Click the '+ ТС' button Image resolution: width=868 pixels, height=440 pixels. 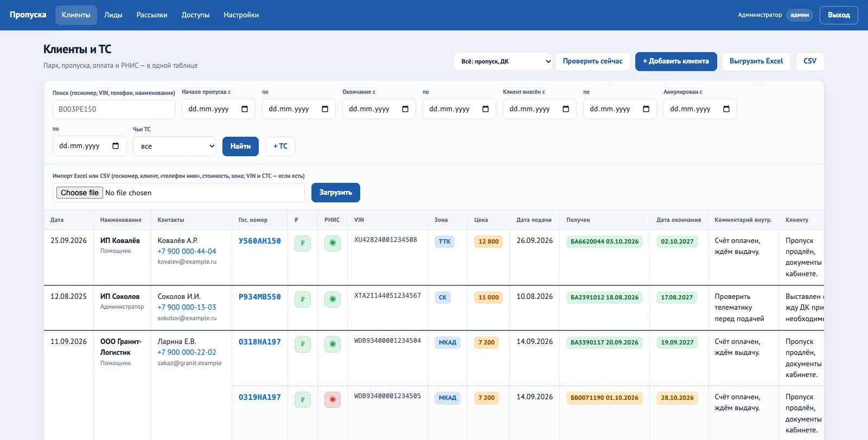pyautogui.click(x=280, y=146)
